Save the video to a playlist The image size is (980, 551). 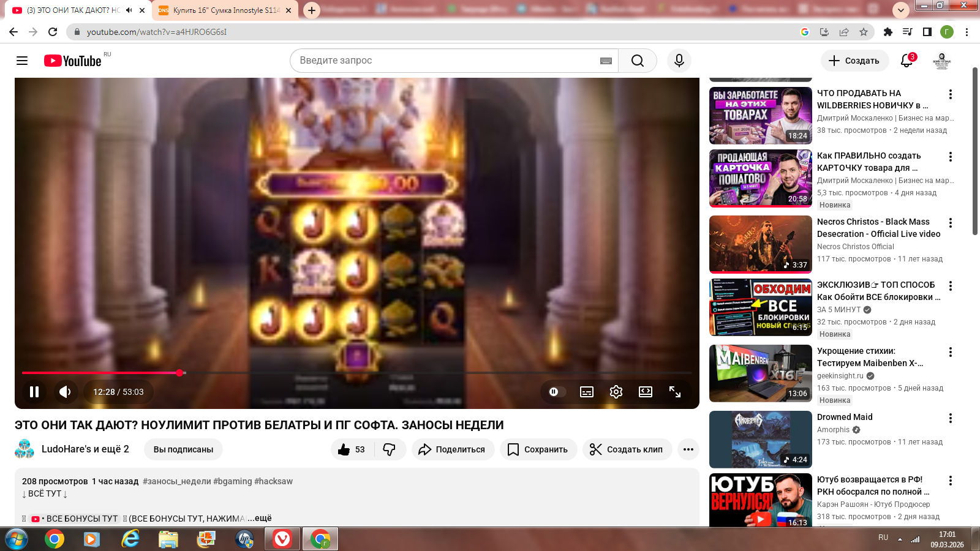coord(538,449)
